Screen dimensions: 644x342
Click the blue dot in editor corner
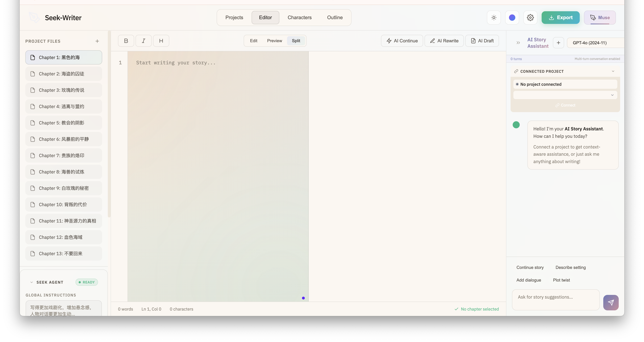tap(303, 298)
